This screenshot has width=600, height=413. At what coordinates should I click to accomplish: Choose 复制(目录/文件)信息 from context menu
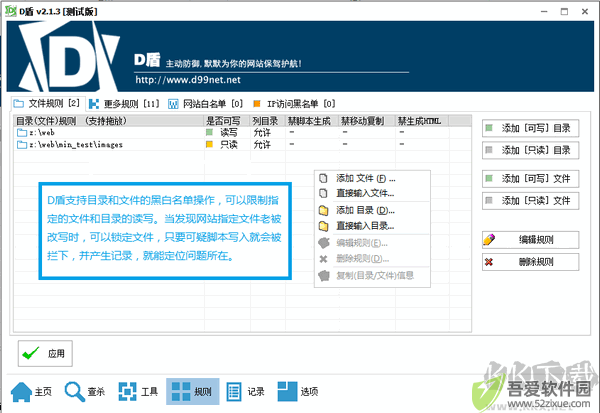(x=372, y=276)
